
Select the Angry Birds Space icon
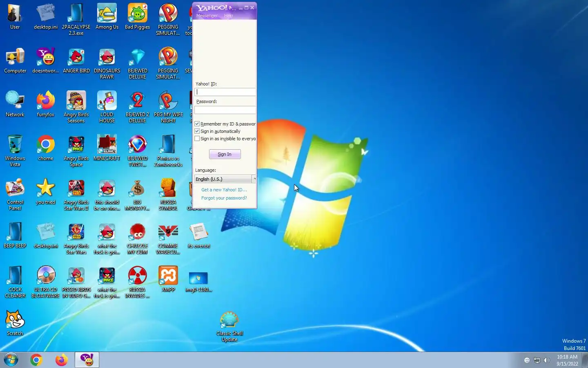[x=76, y=151]
